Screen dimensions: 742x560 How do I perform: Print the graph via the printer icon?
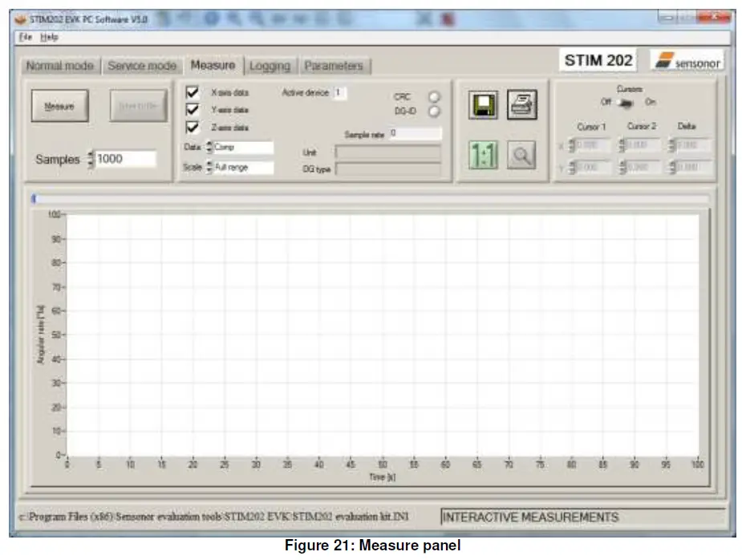tap(521, 105)
